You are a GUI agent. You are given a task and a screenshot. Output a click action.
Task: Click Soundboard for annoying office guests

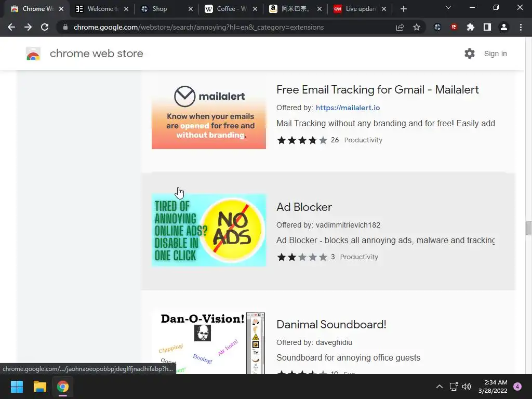348,357
